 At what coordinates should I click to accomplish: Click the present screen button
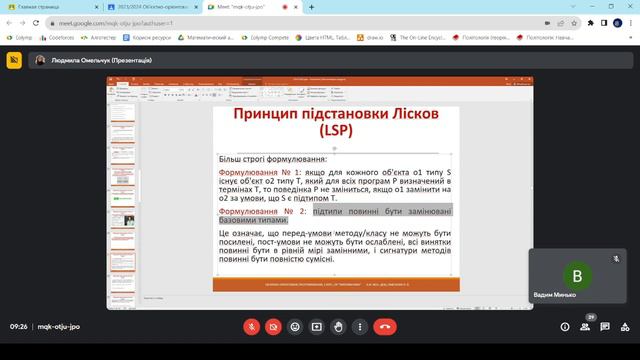(317, 327)
